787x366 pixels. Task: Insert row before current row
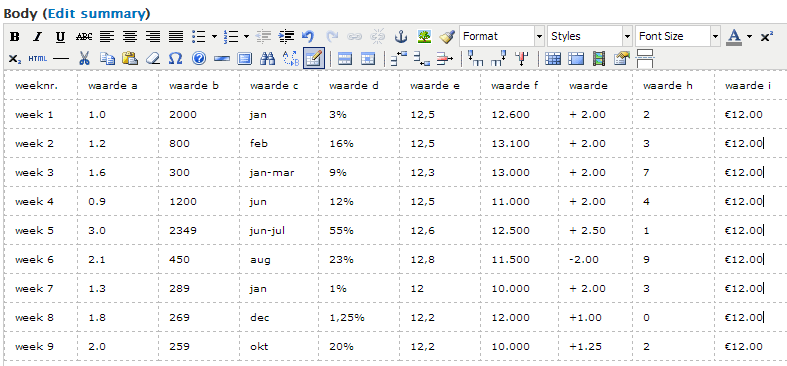pos(399,59)
